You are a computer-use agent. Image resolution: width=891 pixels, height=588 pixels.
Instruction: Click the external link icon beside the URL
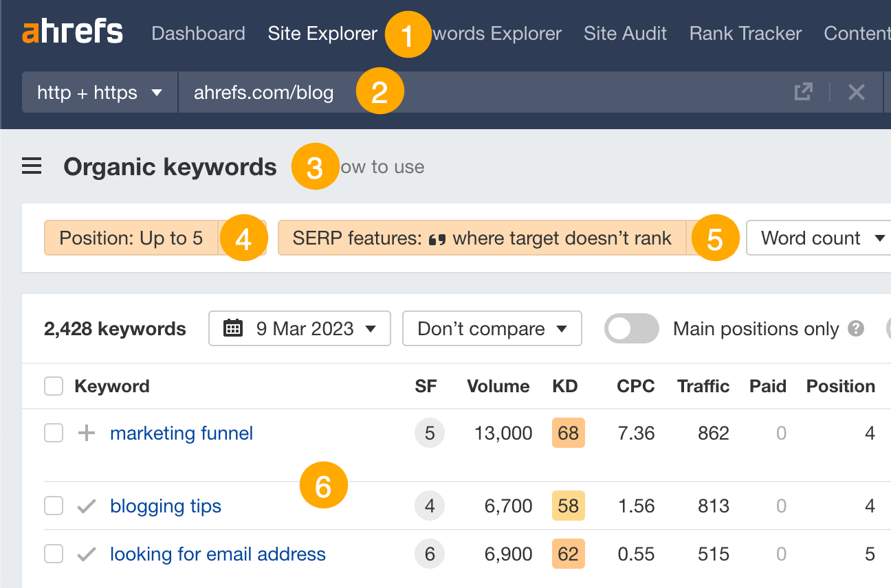(803, 91)
